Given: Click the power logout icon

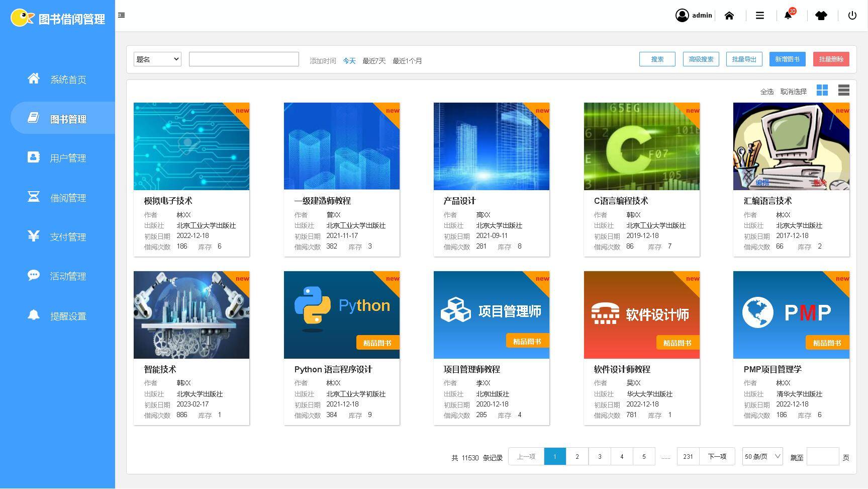Looking at the screenshot, I should 852,16.
